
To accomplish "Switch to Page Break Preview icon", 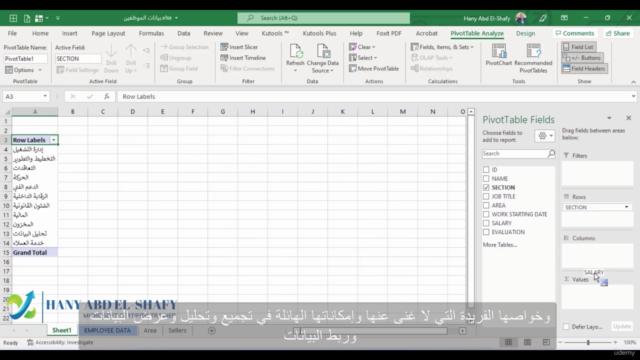I will tap(546, 342).
